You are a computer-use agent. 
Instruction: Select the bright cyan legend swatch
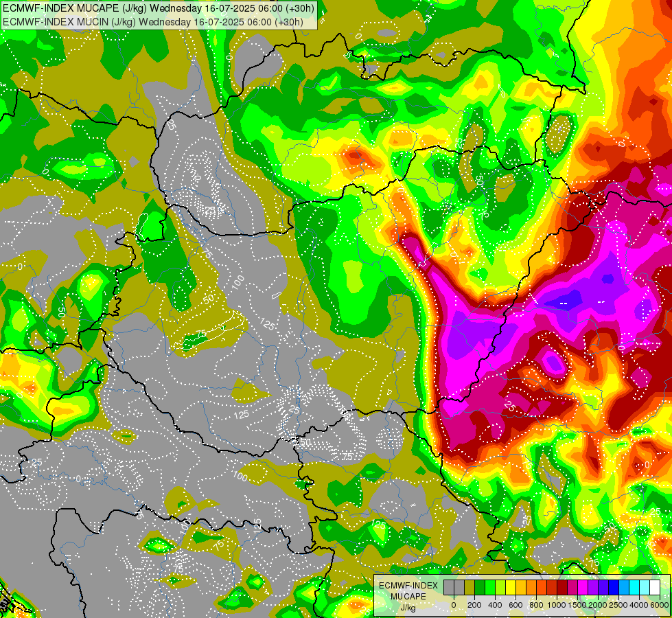pos(635,588)
